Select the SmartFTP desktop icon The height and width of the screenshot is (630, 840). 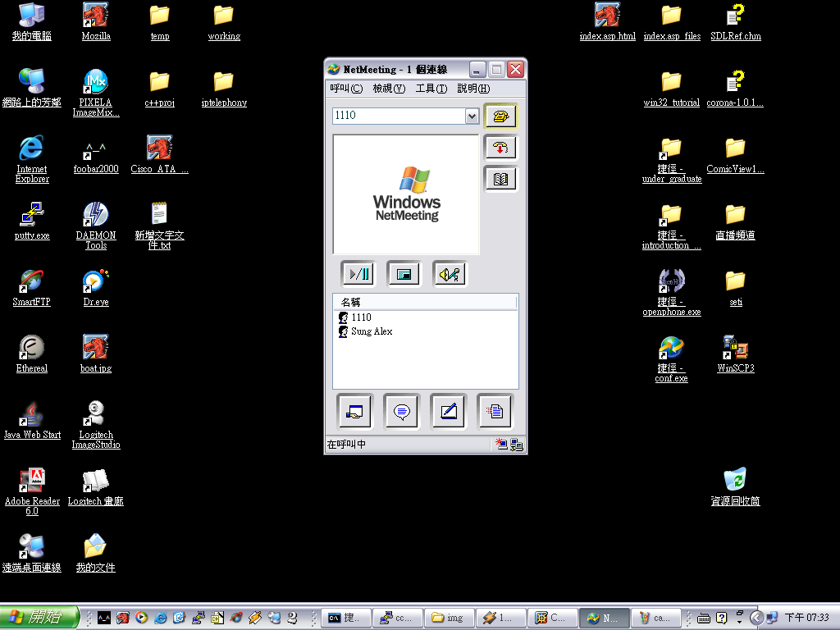(x=32, y=288)
